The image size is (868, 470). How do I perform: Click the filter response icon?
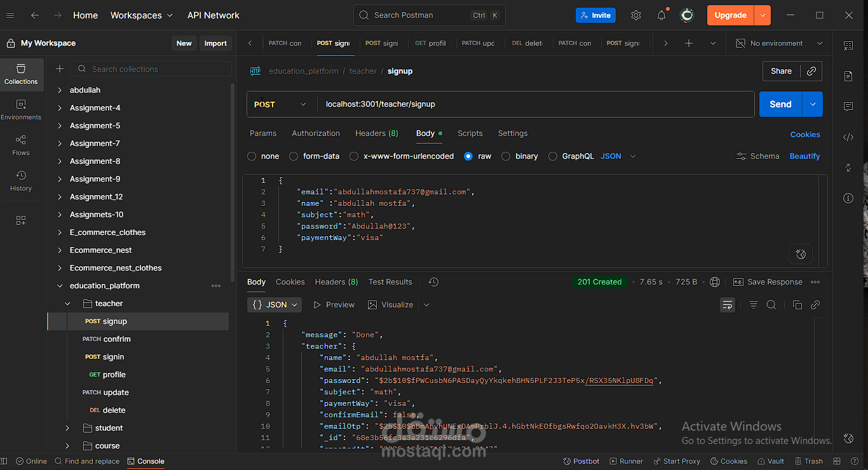pyautogui.click(x=754, y=305)
